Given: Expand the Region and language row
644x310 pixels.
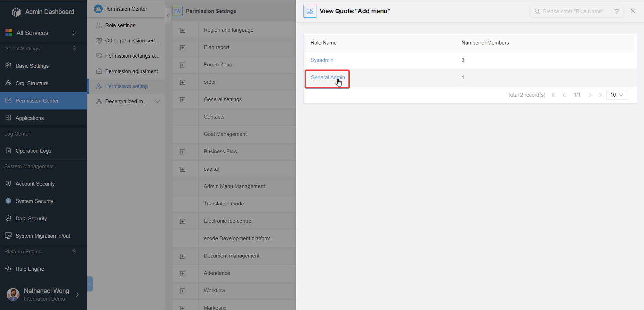Looking at the screenshot, I should (183, 30).
